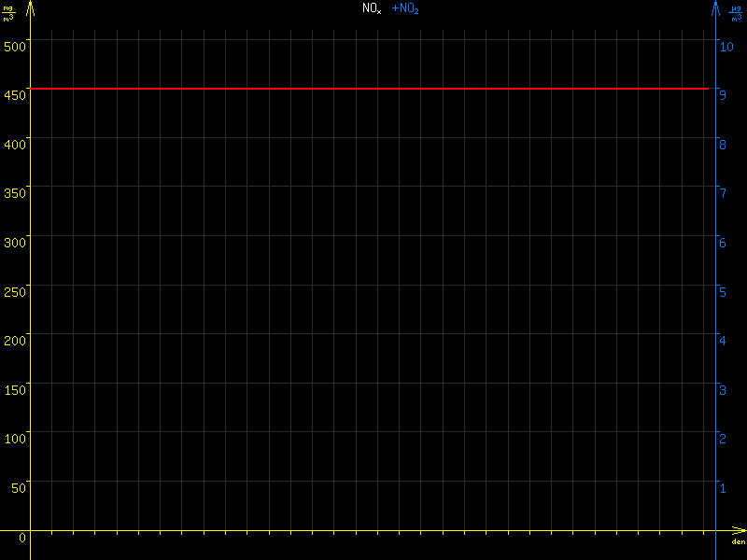The width and height of the screenshot is (747, 560).
Task: Select the blue 5 tick on right axis
Action: pyautogui.click(x=722, y=291)
